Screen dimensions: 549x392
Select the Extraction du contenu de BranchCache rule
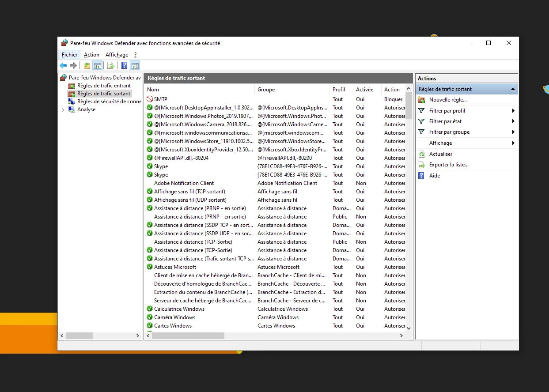tap(203, 292)
